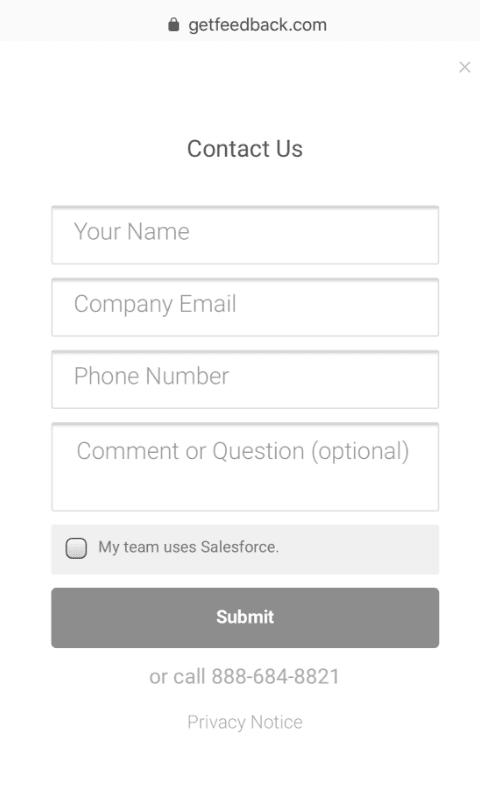Viewport: 480px width, 800px height.
Task: Open the Privacy Notice link
Action: pos(245,722)
